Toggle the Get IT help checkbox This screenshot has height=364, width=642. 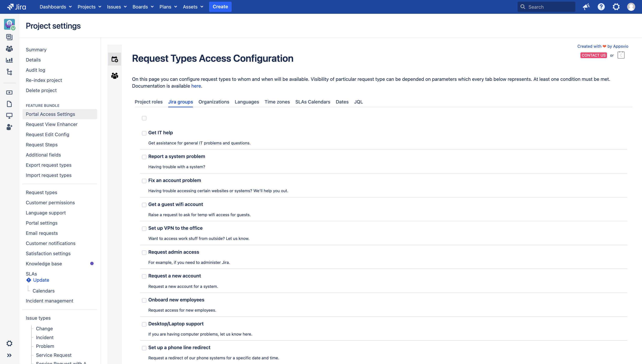(x=144, y=133)
